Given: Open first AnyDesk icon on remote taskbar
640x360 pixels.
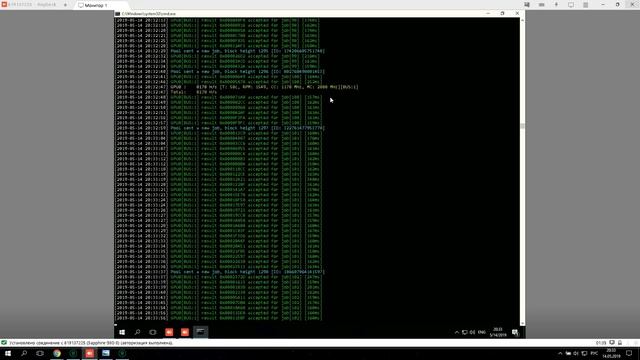Looking at the screenshot, I should pyautogui.click(x=169, y=332).
